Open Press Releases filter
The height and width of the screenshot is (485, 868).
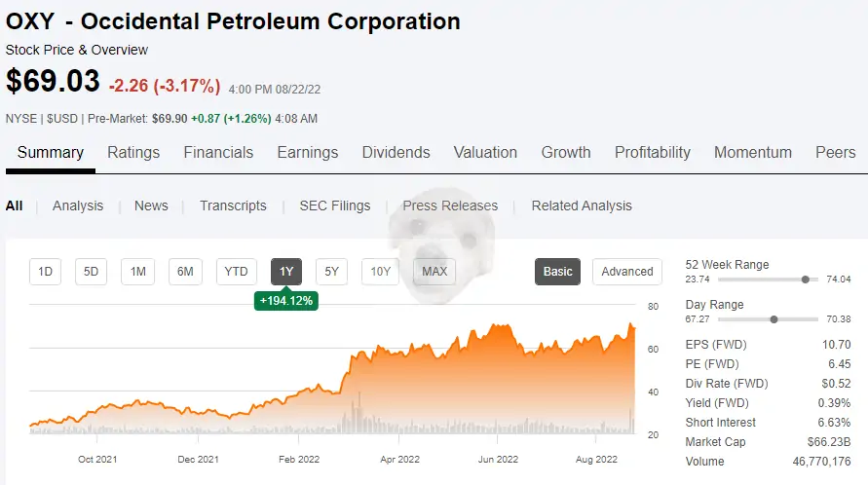click(450, 205)
